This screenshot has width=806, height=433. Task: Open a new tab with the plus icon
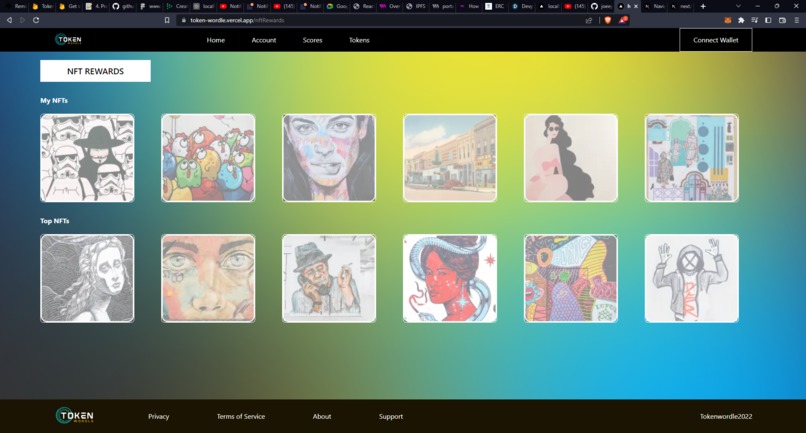pyautogui.click(x=703, y=6)
